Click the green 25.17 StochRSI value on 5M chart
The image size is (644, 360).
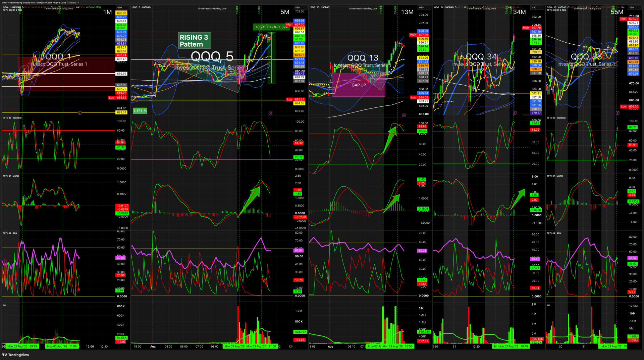tap(299, 157)
